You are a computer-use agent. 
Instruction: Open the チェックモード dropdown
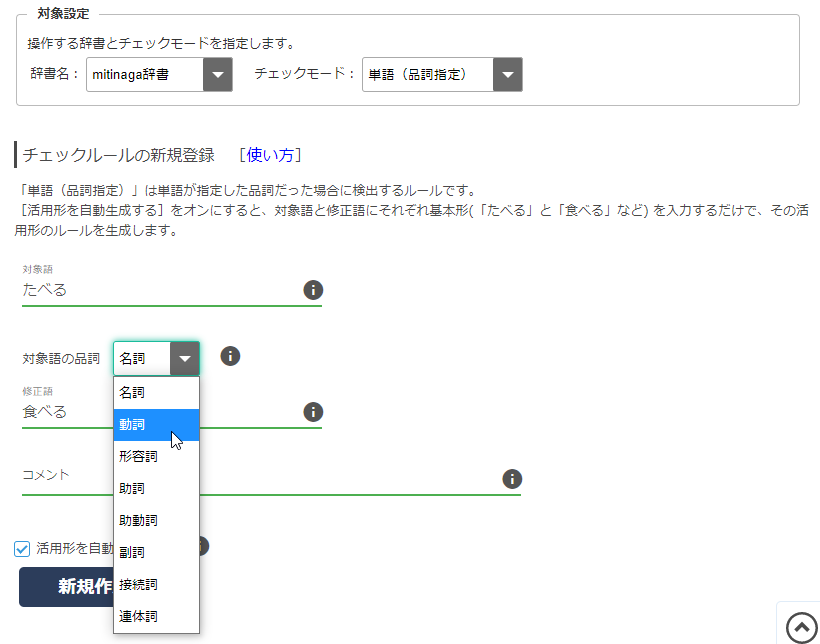507,74
